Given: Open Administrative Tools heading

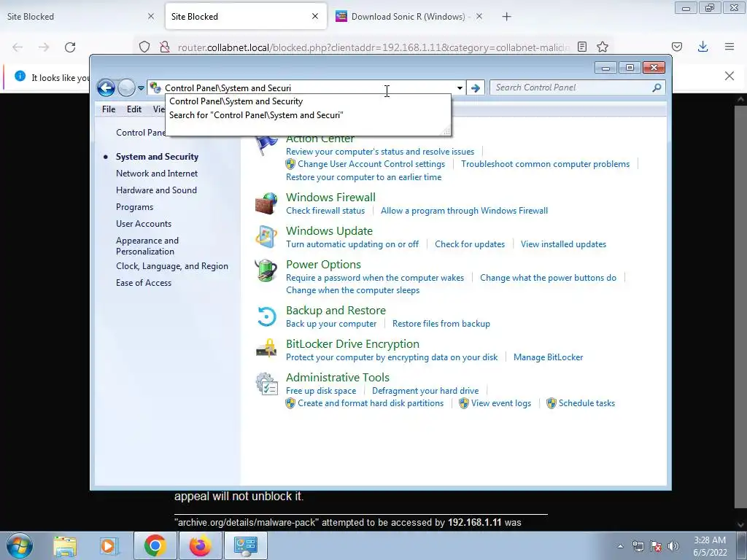Looking at the screenshot, I should 338,377.
